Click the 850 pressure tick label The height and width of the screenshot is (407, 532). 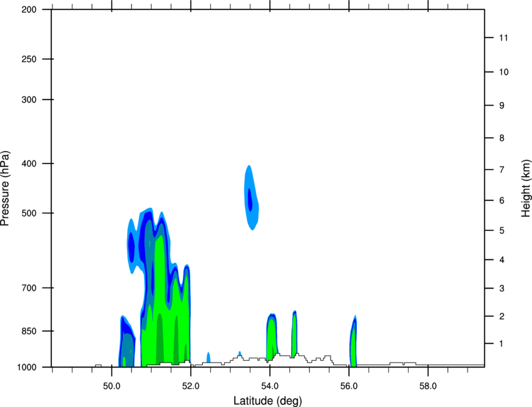point(29,331)
